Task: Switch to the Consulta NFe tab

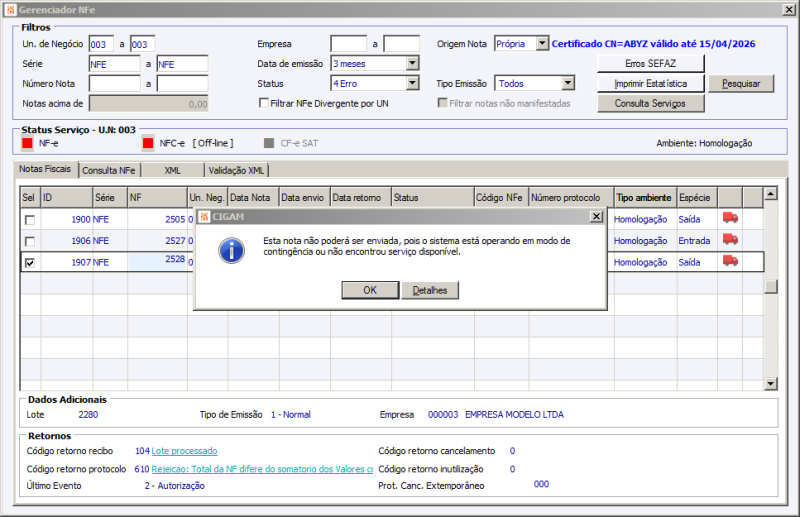Action: 109,170
